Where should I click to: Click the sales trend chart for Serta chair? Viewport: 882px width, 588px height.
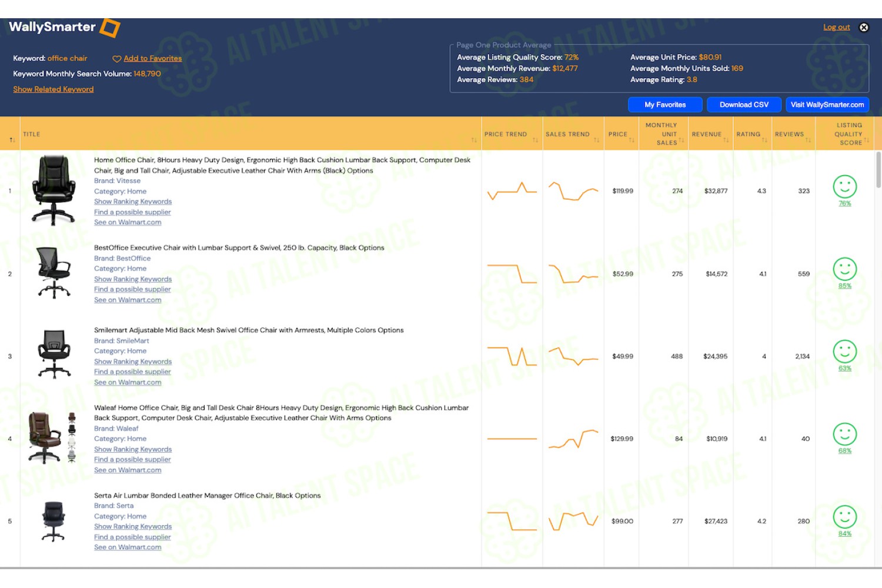[x=573, y=521]
